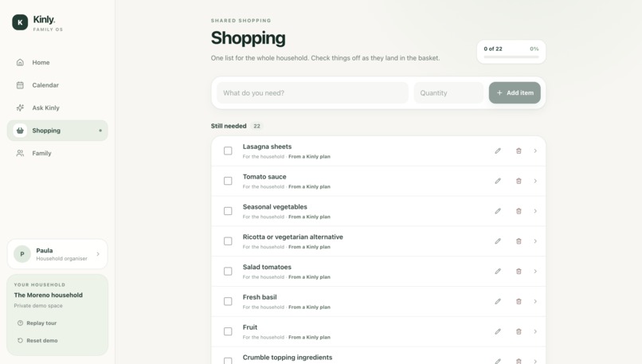642x364 pixels.
Task: Click the Kinly K logo icon
Action: [20, 22]
